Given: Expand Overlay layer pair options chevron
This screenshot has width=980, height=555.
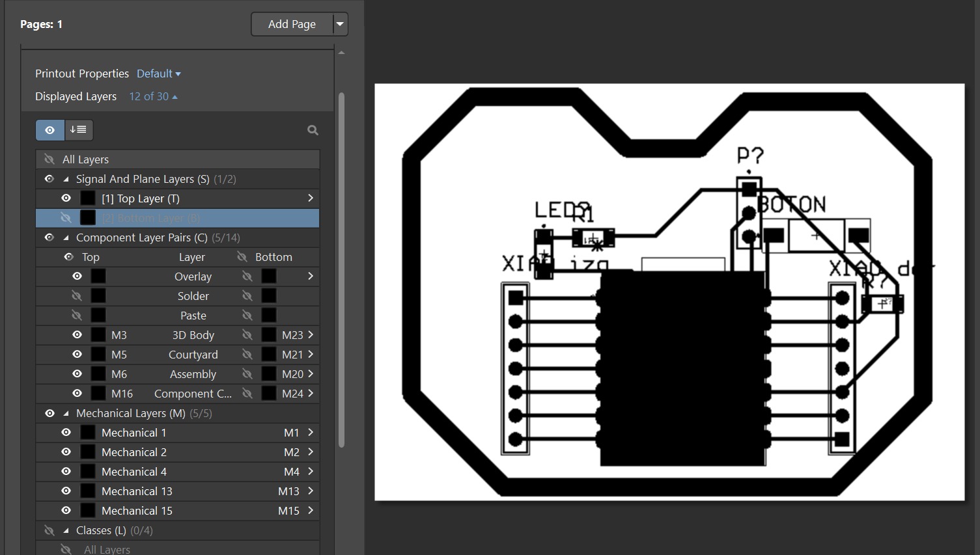Looking at the screenshot, I should coord(311,276).
